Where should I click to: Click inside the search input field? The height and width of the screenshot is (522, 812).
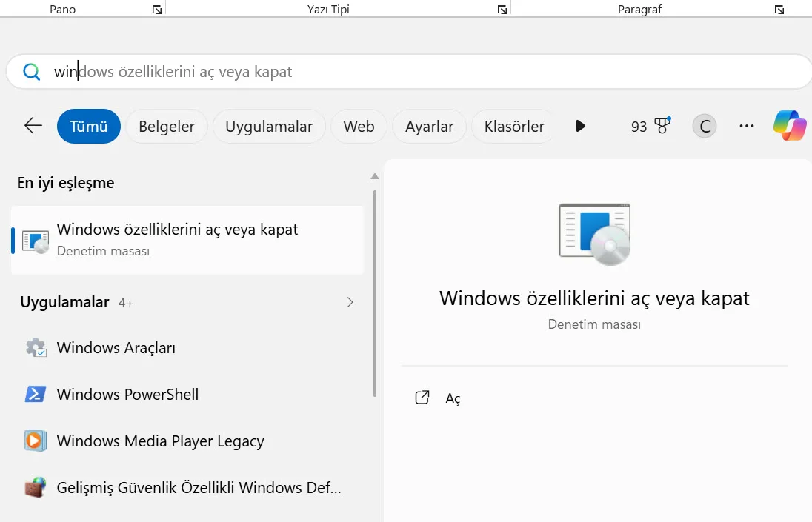296,71
